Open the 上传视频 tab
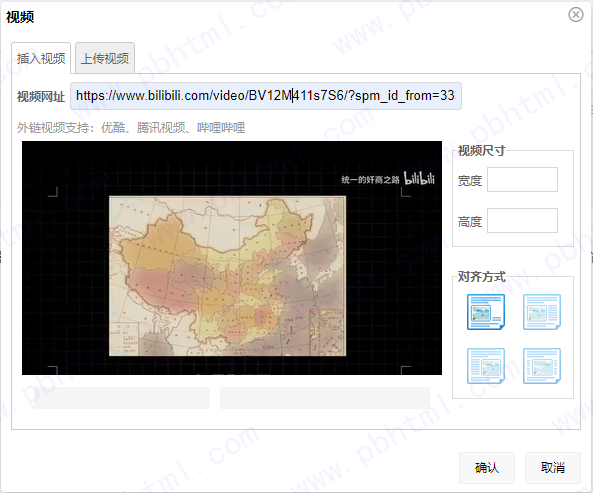Viewport: 593px width, 493px height. click(x=105, y=58)
